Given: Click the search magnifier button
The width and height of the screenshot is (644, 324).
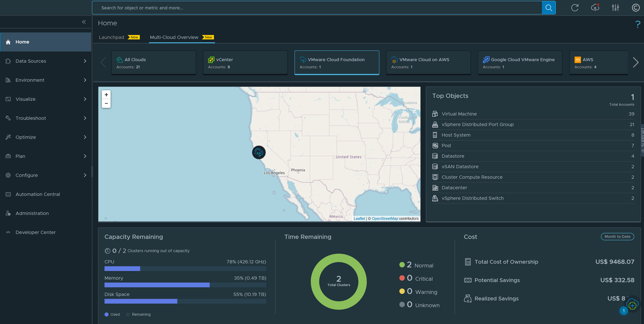Looking at the screenshot, I should [548, 8].
